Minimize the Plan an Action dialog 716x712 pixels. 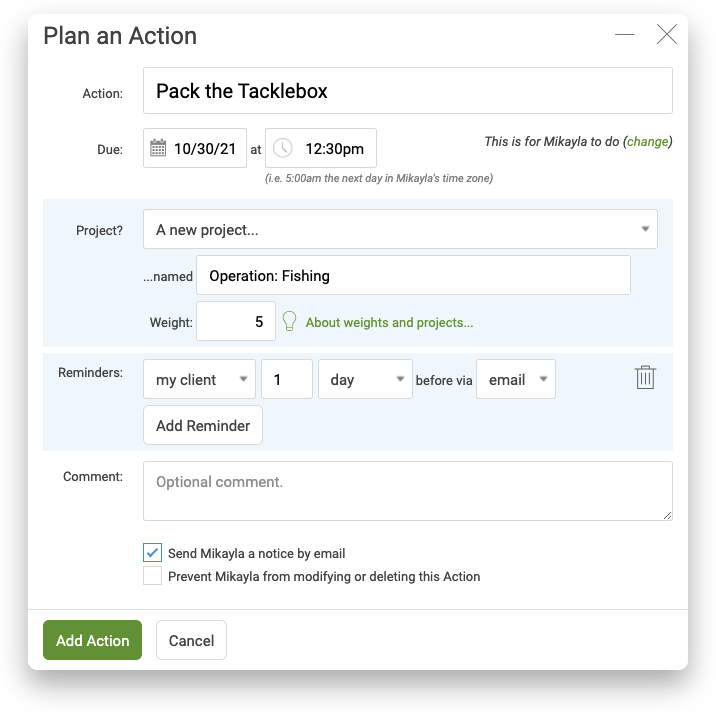624,34
